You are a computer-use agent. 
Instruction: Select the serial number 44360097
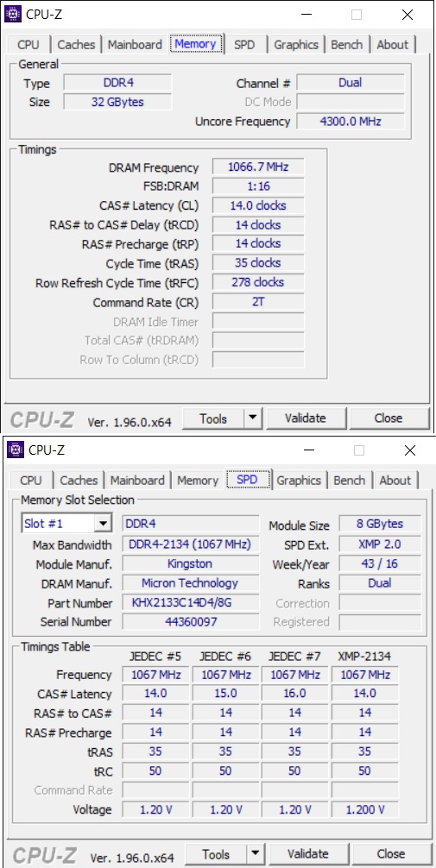click(190, 621)
